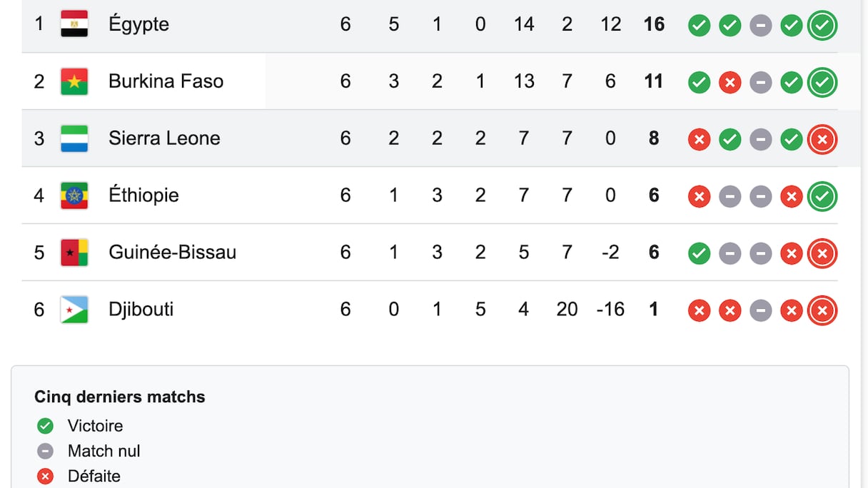Click the Burkina Faso flag icon
This screenshot has width=868, height=488.
(x=74, y=81)
